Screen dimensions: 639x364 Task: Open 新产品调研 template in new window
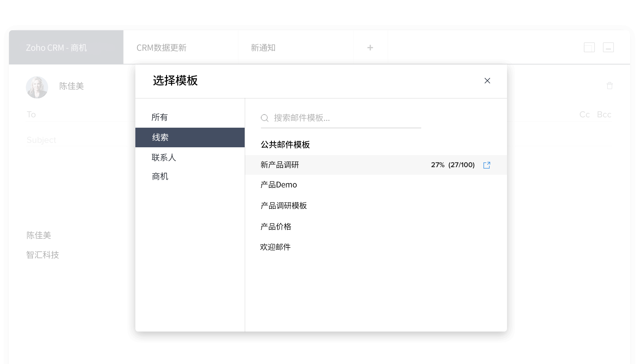click(487, 165)
